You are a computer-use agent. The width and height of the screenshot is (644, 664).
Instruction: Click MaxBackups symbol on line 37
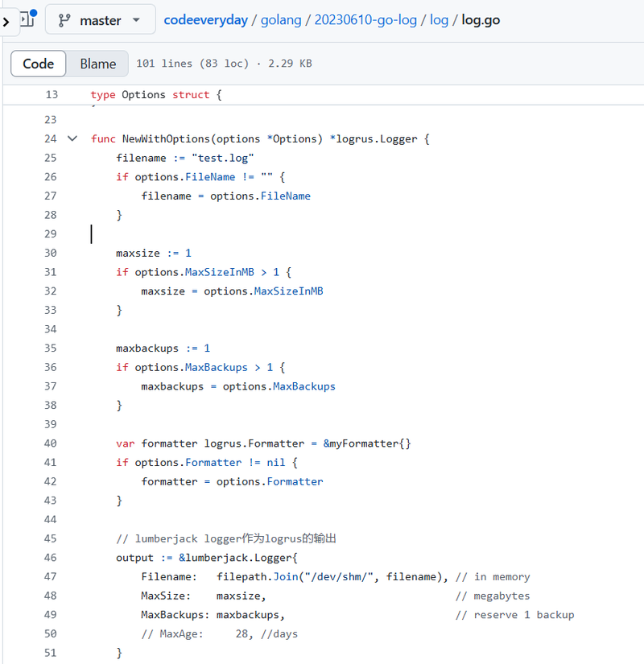click(303, 386)
